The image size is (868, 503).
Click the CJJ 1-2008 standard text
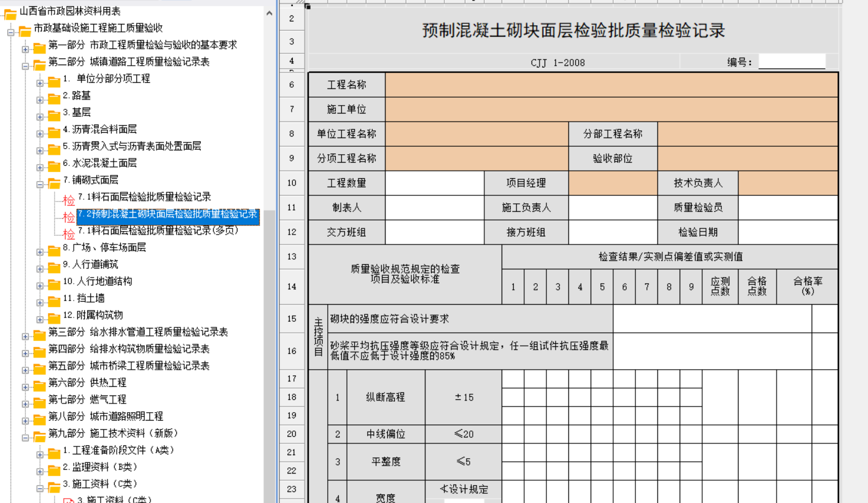pyautogui.click(x=558, y=63)
